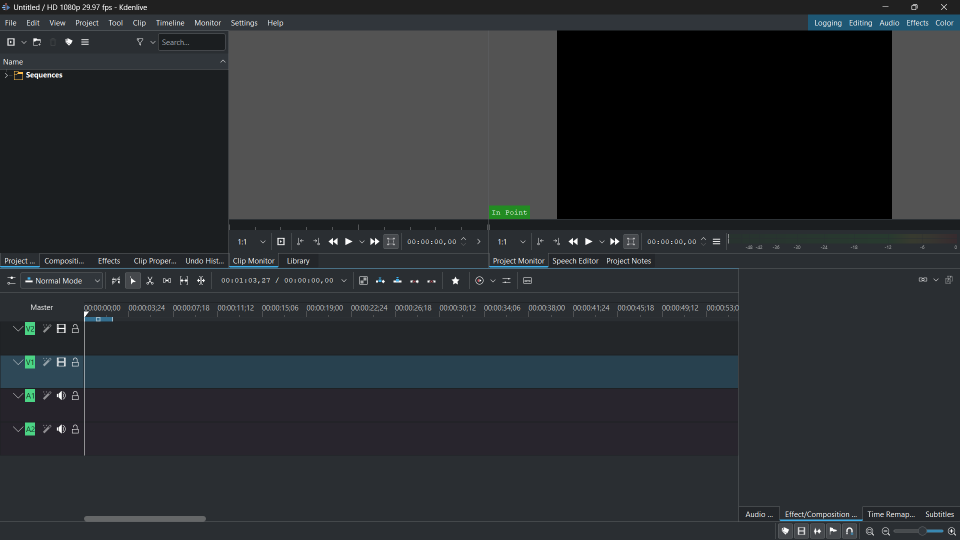Click the Lift timeline zone icon

(432, 280)
